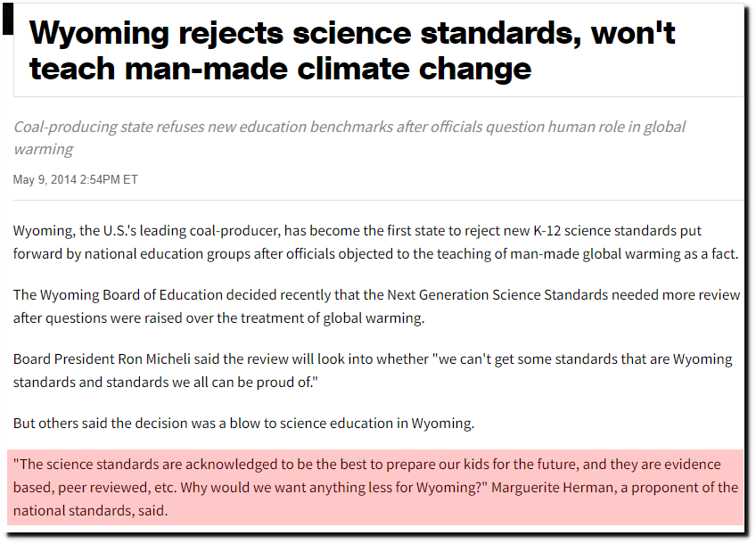Click the italic subtitle about coal-producing state
Image resolution: width=756 pixels, height=544 pixels.
coord(349,138)
